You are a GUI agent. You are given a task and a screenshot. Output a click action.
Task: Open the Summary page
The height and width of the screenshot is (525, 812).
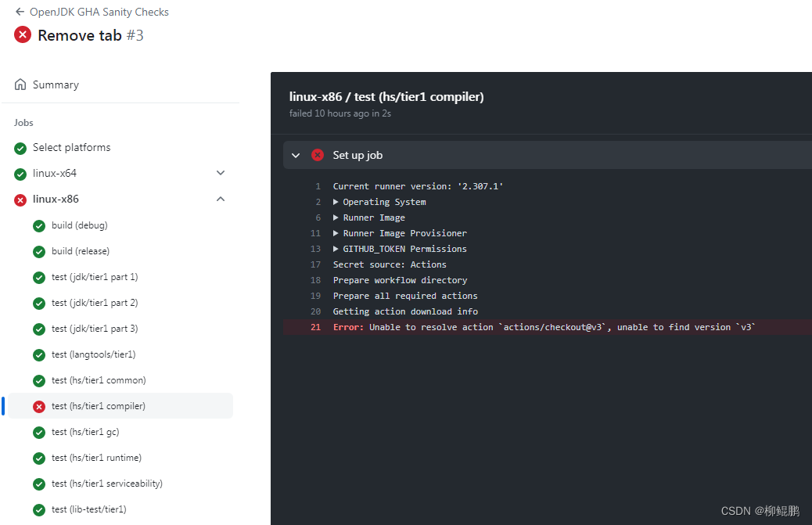[x=56, y=84]
